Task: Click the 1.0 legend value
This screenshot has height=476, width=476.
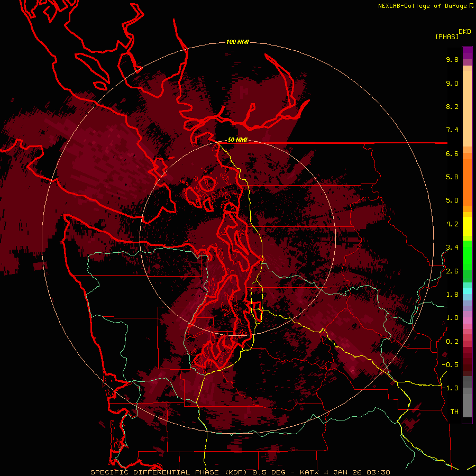Action: pos(452,318)
